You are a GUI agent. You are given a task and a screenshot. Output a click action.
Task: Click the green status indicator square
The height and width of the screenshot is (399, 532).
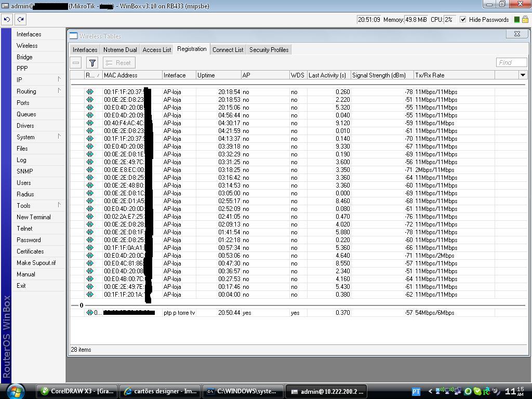516,20
